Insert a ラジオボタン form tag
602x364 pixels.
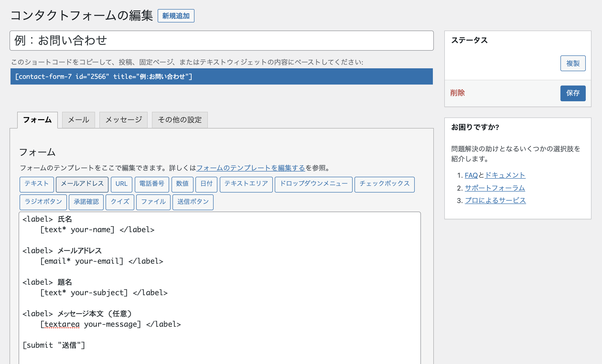point(43,202)
